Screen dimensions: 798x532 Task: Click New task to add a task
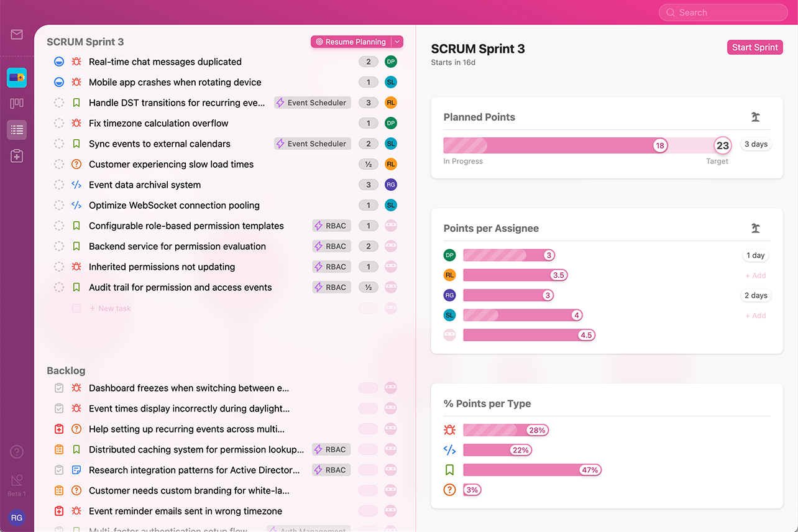pos(110,308)
